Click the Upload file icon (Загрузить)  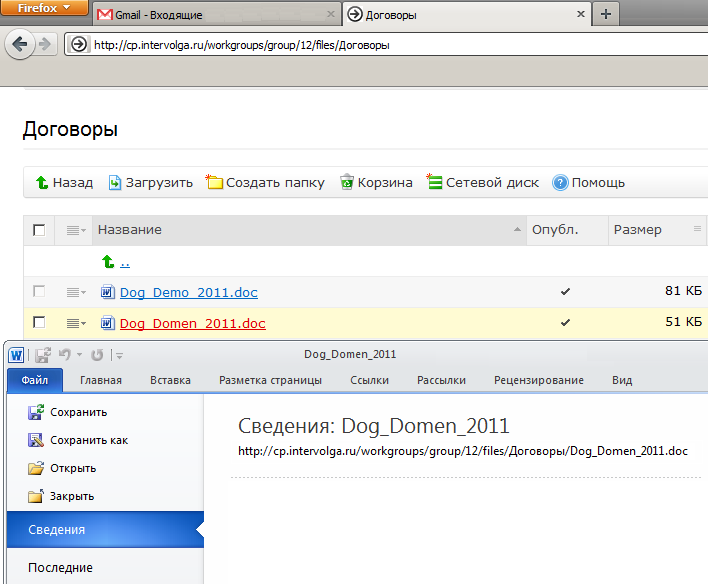point(115,183)
